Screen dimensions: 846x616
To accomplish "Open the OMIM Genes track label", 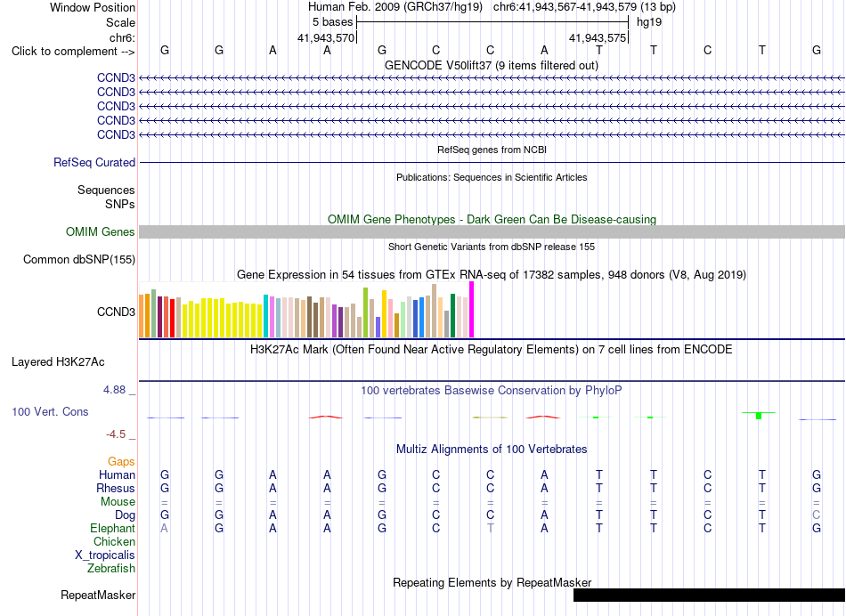I will click(x=101, y=232).
